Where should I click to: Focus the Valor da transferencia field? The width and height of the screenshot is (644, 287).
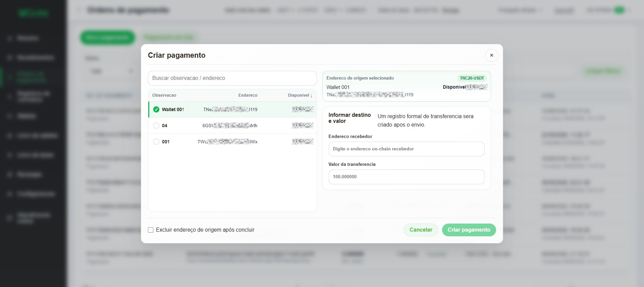coord(407,177)
